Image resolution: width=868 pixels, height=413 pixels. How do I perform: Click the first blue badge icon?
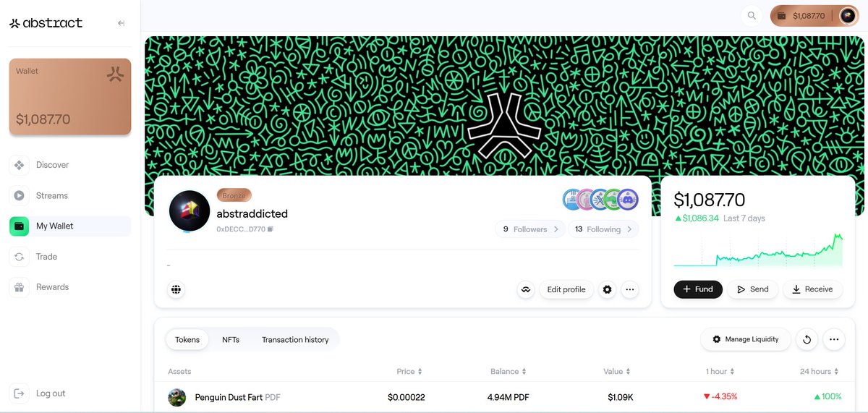coord(571,200)
